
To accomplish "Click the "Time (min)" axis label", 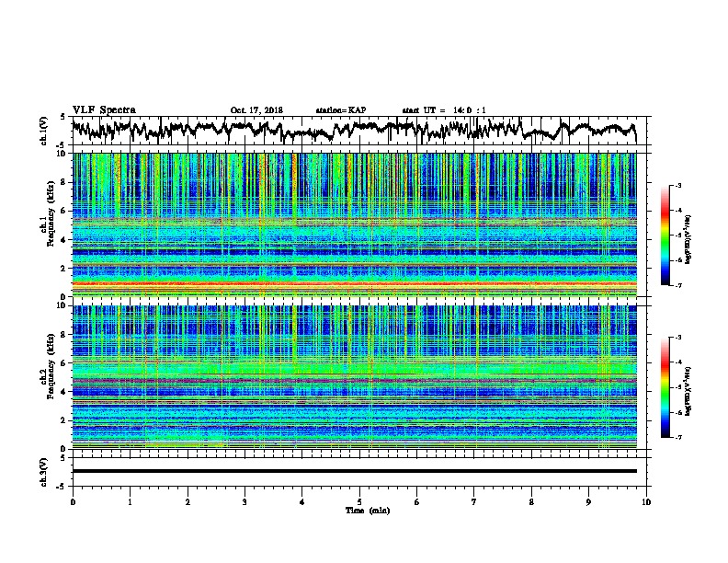I will click(x=368, y=511).
